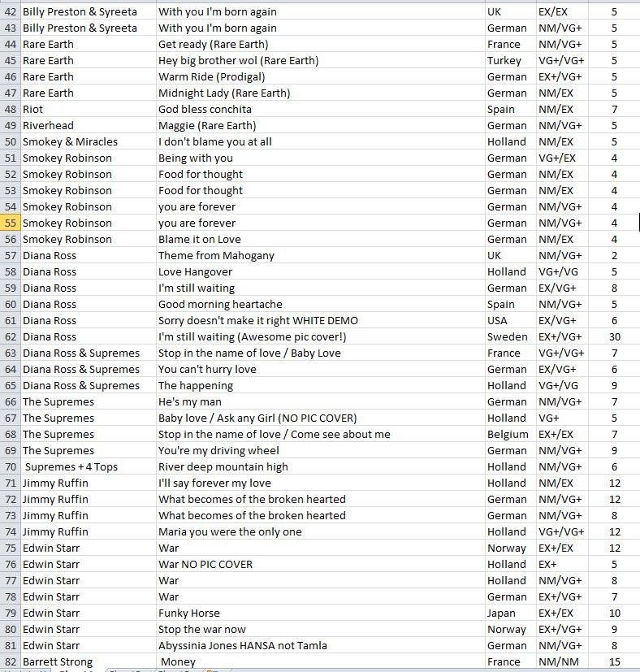
Task: Select the 'EX+' condition in row 76
Action: (563, 565)
